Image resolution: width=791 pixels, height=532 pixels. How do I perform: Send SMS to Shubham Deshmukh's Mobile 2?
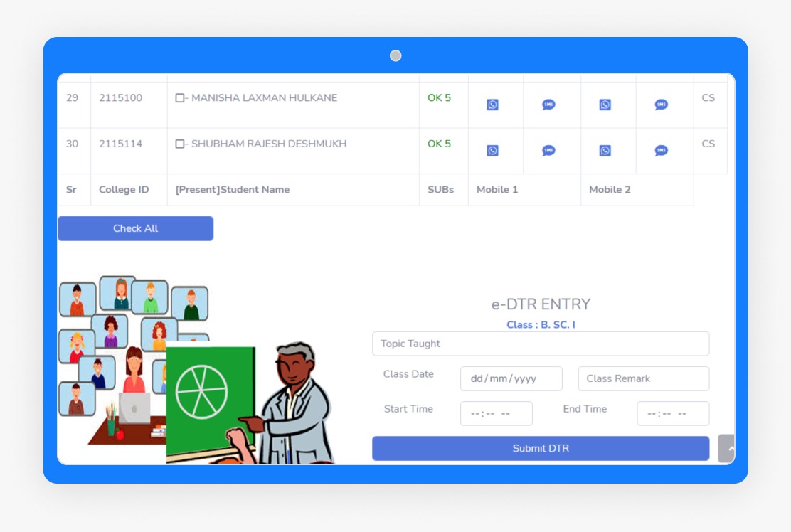point(662,151)
